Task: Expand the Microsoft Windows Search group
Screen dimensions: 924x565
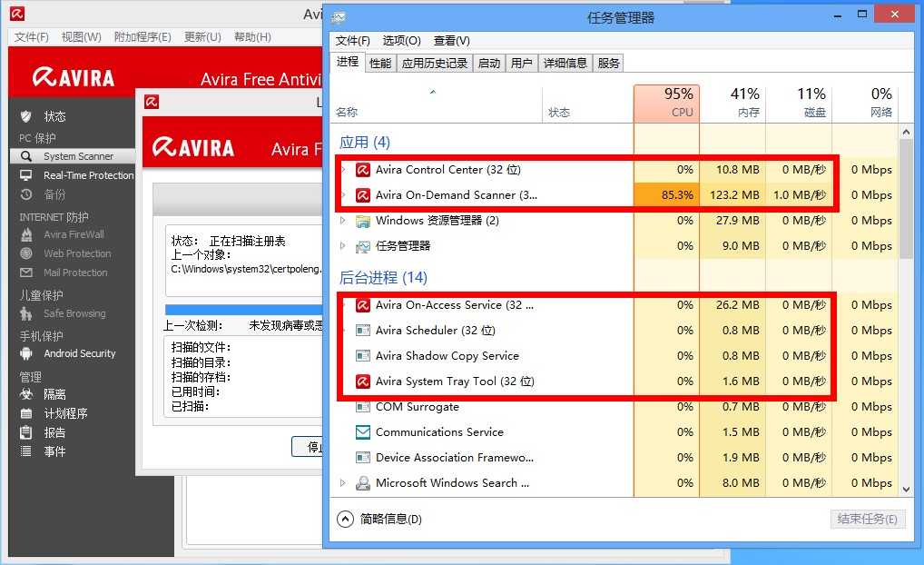Action: point(343,483)
